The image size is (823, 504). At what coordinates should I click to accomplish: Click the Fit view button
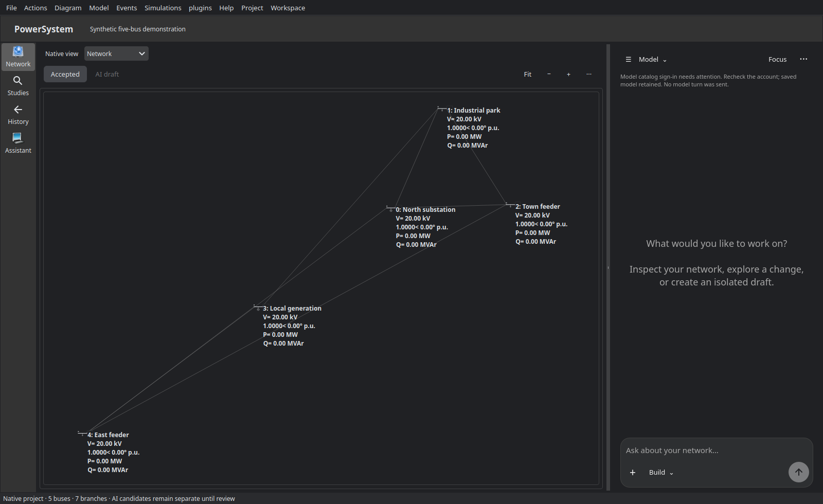click(x=528, y=74)
